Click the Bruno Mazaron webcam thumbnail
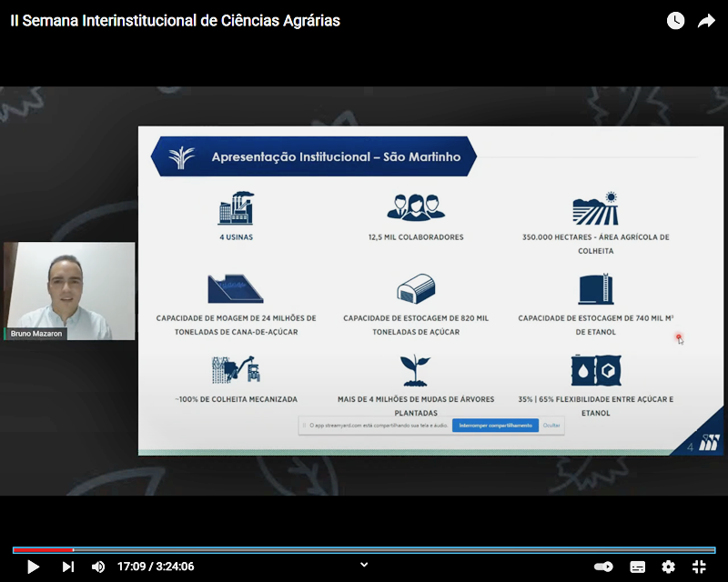 [x=69, y=291]
